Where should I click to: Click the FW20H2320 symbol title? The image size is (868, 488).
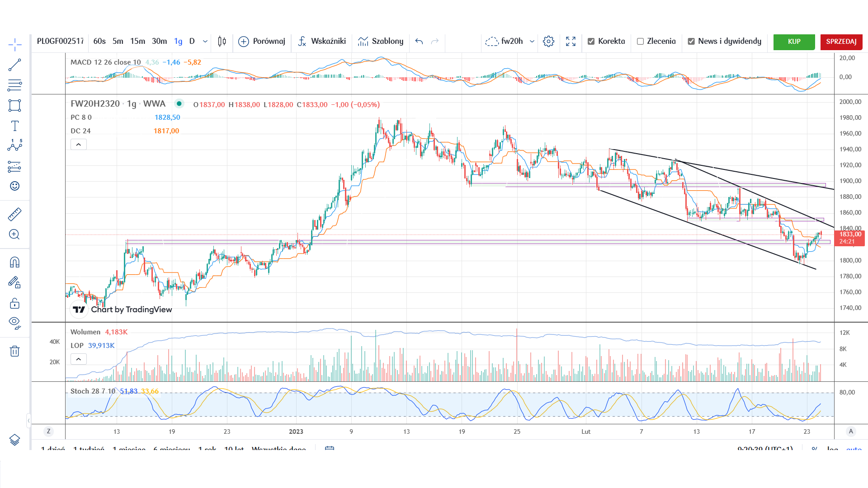pos(95,104)
